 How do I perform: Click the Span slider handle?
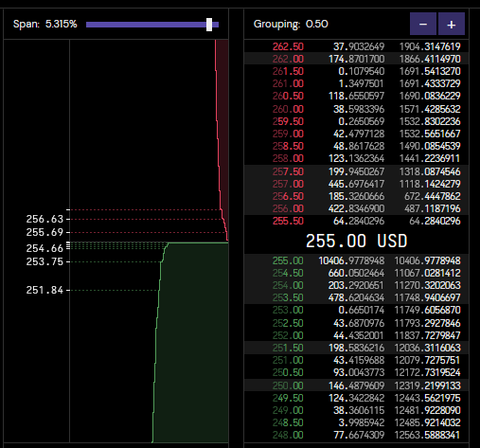[x=209, y=25]
